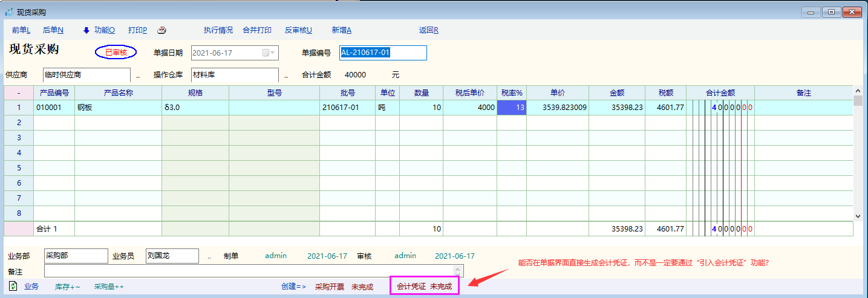Go to previous document with 前单

click(x=21, y=30)
